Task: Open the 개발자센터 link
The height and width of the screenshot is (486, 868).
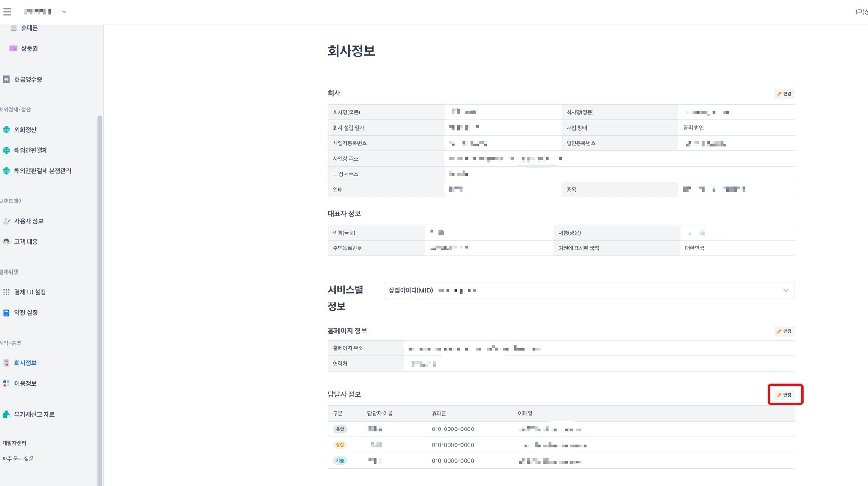Action: [14, 443]
